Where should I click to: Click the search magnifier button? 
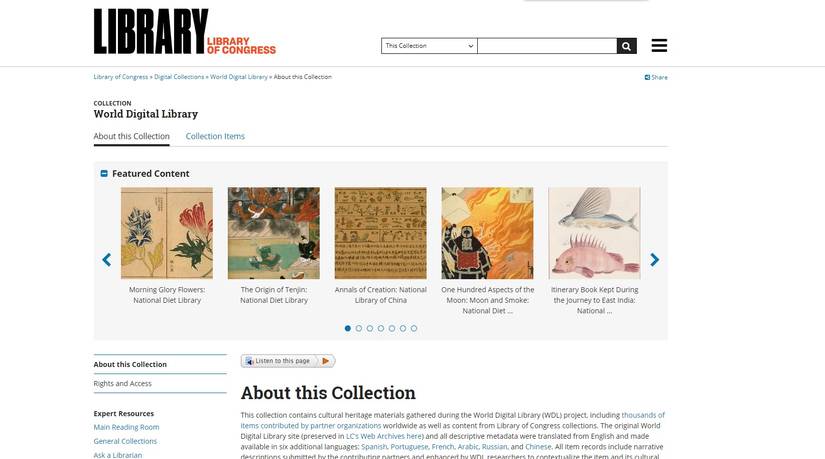pos(626,46)
